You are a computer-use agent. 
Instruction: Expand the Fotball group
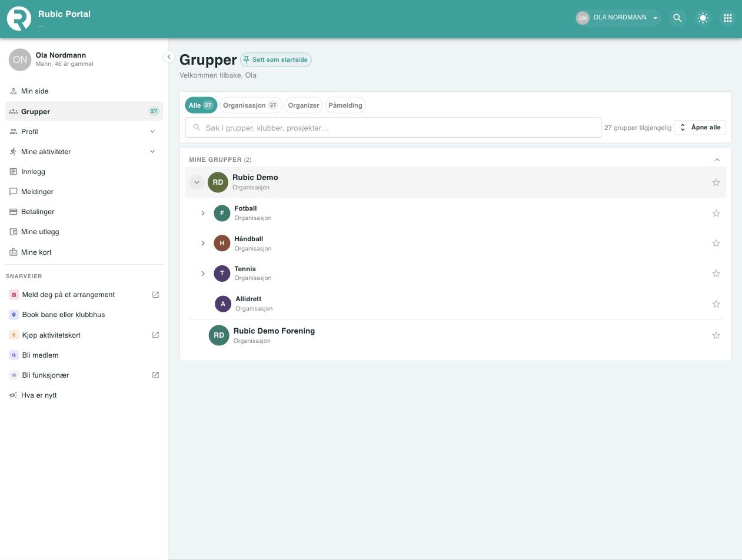point(203,213)
